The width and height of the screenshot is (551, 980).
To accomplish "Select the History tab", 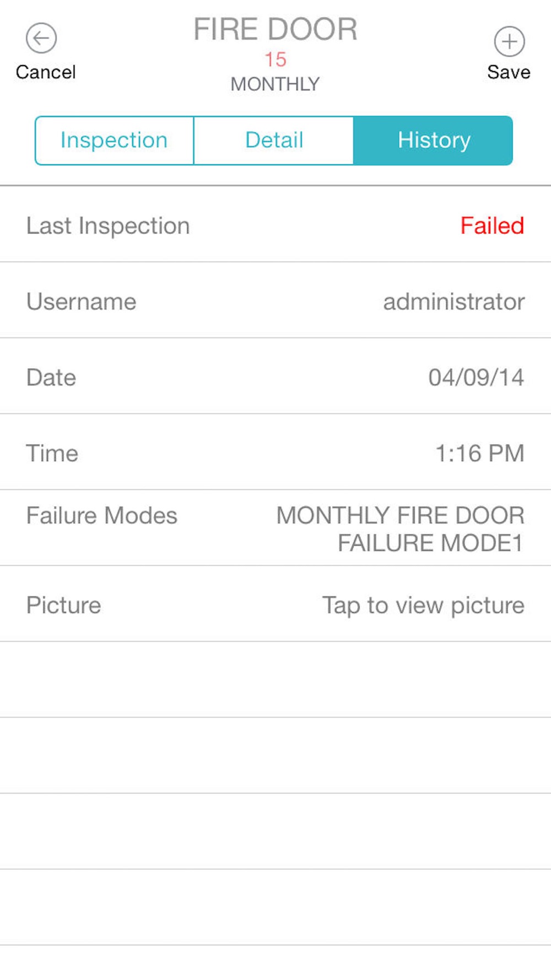I will [434, 141].
